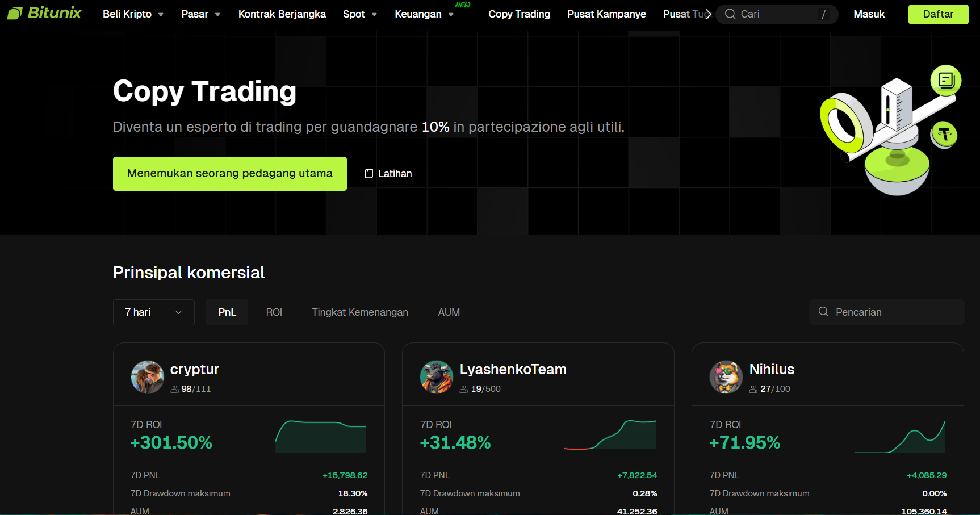Viewport: 980px width, 515px height.
Task: Click LyashenkoTeam's +31.48% ROI value
Action: (x=455, y=442)
